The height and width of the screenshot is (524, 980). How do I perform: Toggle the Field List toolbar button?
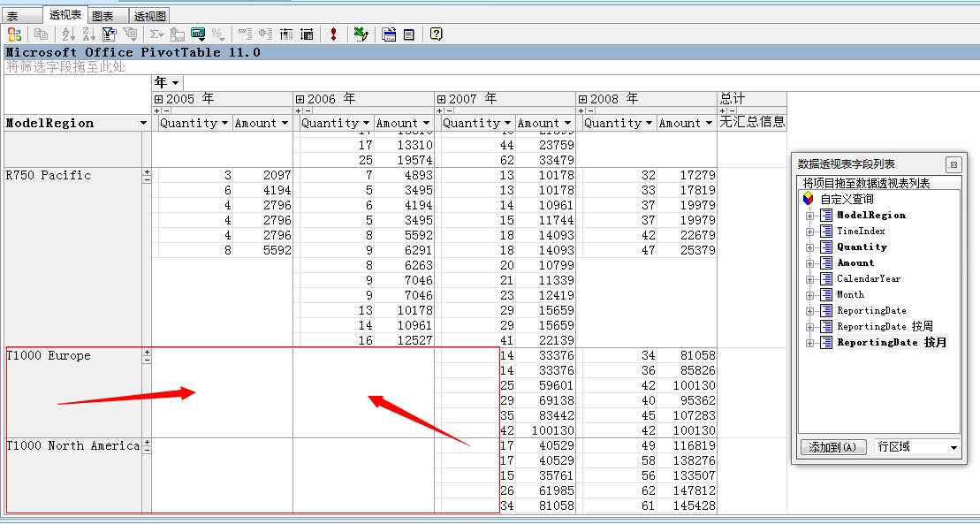[408, 34]
